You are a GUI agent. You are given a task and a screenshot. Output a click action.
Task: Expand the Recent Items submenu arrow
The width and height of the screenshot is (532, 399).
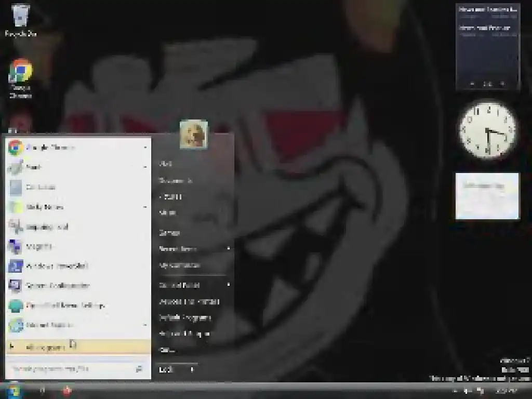point(229,249)
